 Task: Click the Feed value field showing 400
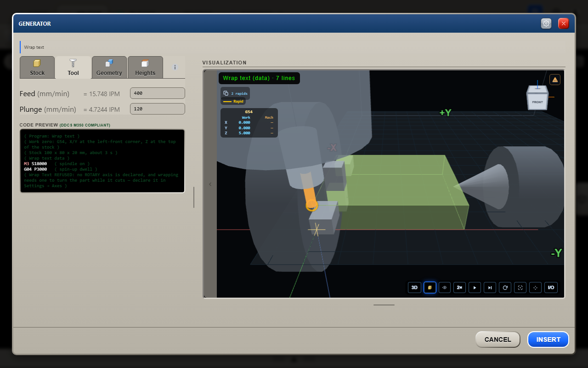click(x=158, y=93)
